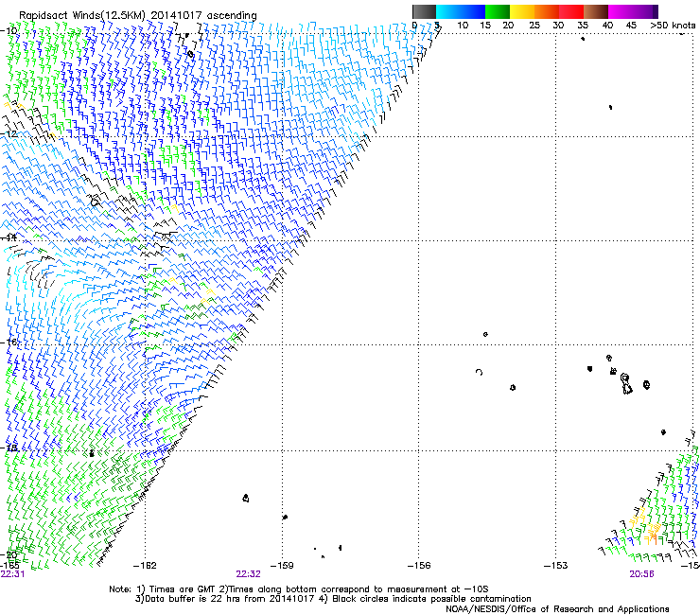The image size is (700, 615).
Task: Click the island outline near -160, -19
Action: pyautogui.click(x=246, y=498)
